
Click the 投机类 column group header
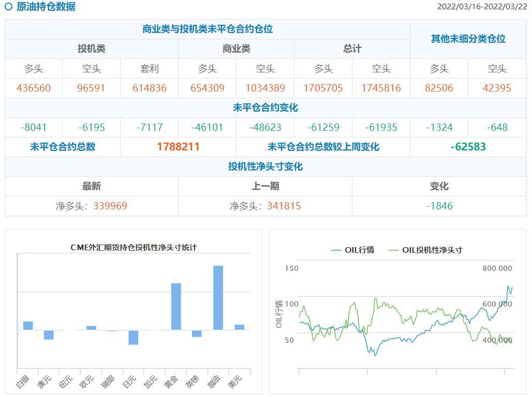tap(92, 49)
